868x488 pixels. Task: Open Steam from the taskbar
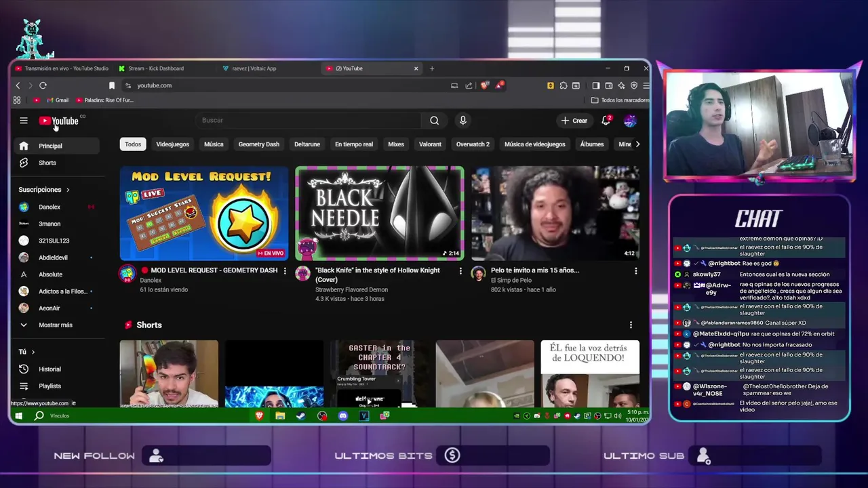click(x=300, y=415)
